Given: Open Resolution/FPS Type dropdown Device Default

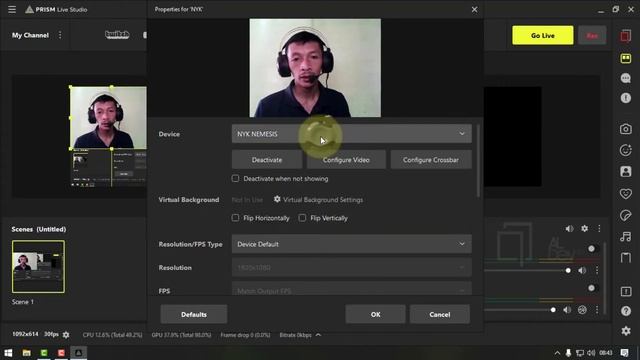Looking at the screenshot, I should [351, 244].
